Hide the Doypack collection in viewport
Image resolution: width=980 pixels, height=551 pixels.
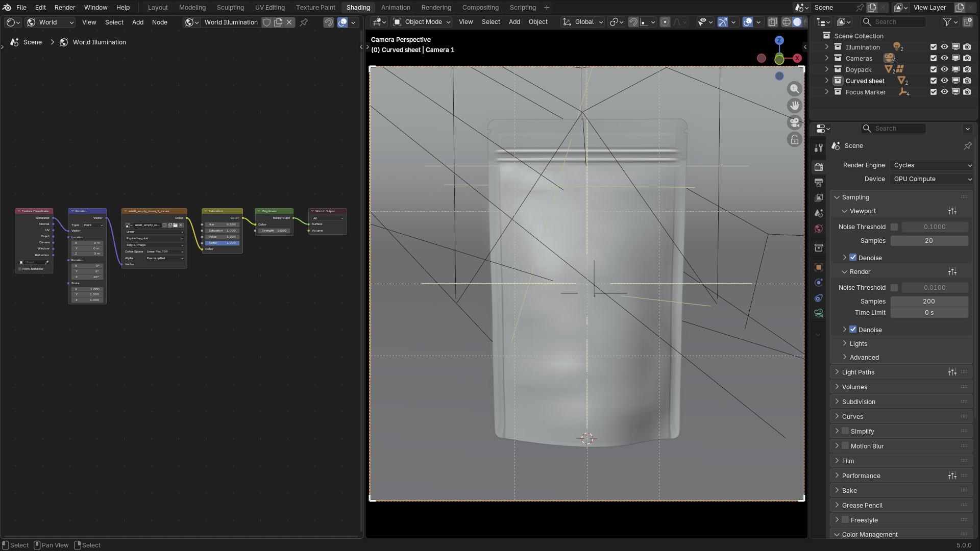click(944, 69)
